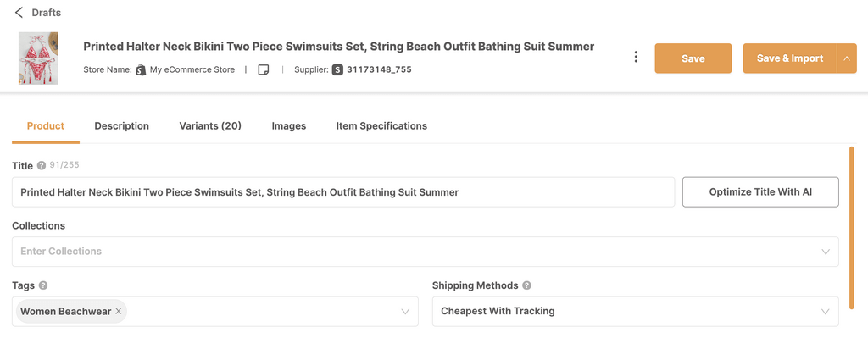Click the supplier S icon
The image size is (868, 338).
337,69
